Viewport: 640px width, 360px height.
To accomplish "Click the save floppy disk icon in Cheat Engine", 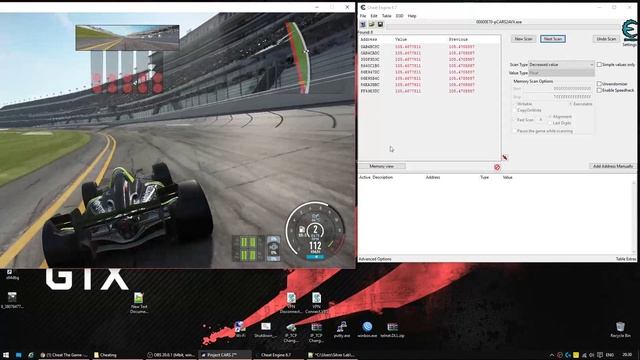I will click(x=380, y=25).
